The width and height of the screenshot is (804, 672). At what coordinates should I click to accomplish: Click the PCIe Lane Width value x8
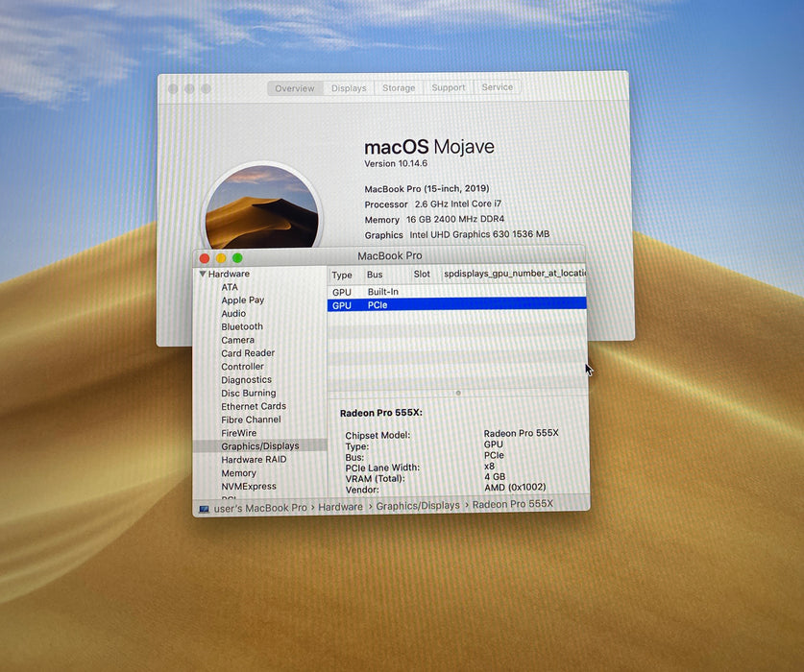click(x=489, y=466)
